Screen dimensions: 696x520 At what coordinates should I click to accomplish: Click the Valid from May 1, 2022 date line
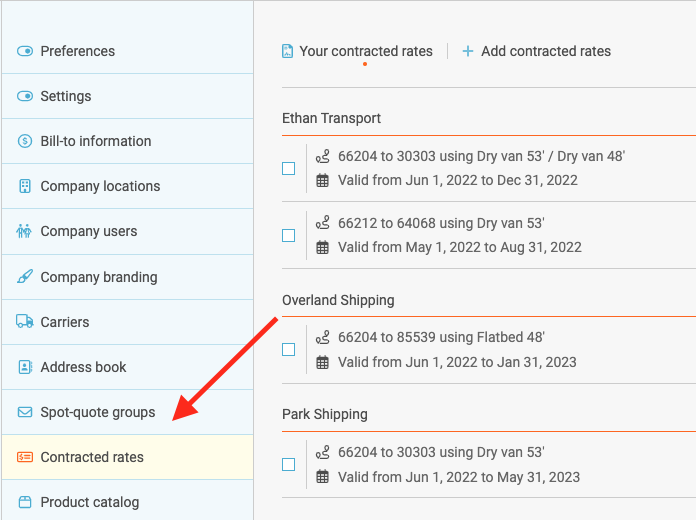tap(459, 247)
